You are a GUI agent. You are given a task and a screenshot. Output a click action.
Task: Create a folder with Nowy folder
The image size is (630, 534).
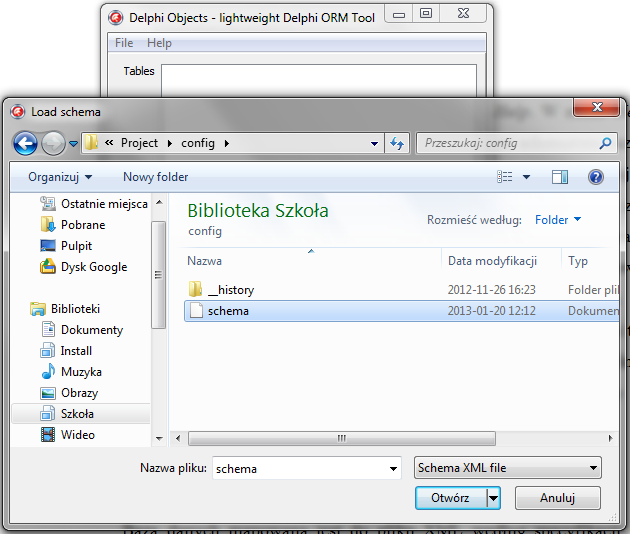[x=155, y=177]
